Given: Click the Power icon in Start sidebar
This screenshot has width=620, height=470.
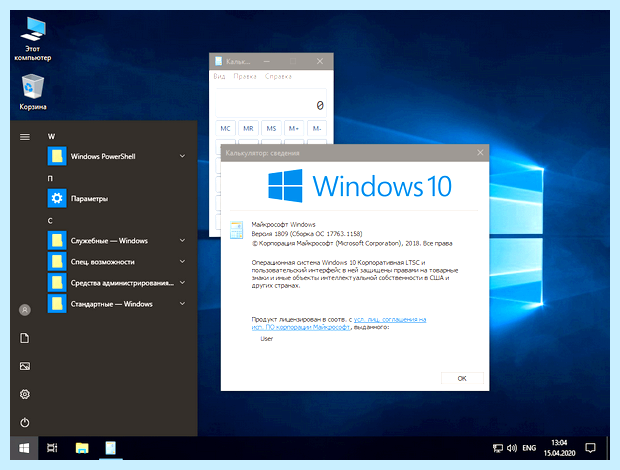Looking at the screenshot, I should pos(25,423).
